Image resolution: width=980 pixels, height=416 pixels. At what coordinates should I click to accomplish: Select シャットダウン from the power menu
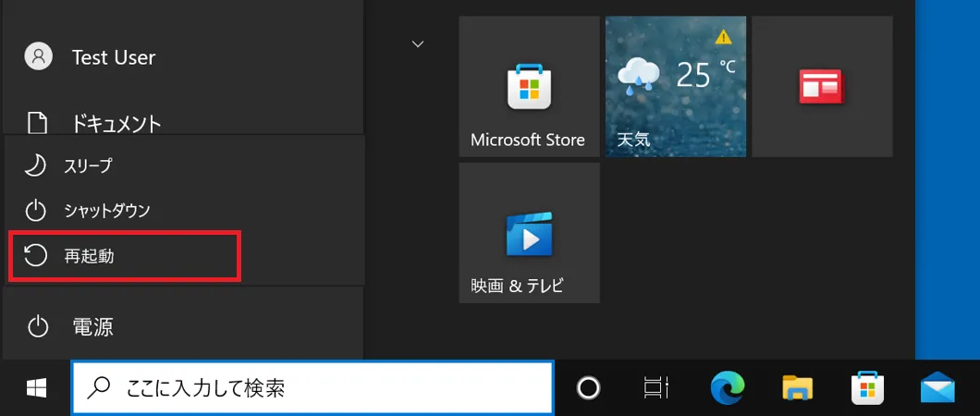coord(184,211)
